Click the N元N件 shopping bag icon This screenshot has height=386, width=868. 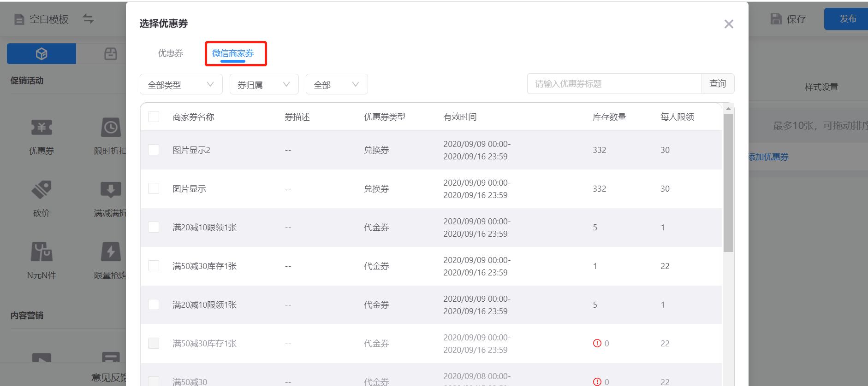[42, 251]
